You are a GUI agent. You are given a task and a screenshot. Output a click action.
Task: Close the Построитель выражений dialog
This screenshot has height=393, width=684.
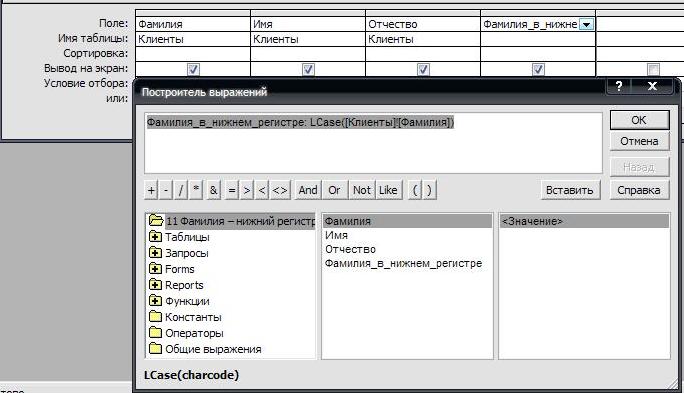tap(653, 86)
